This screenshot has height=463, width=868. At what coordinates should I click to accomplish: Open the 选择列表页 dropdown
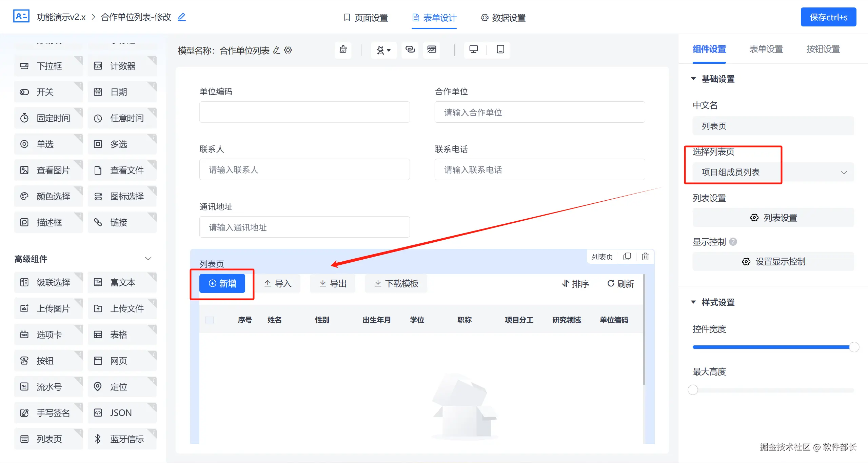click(773, 172)
